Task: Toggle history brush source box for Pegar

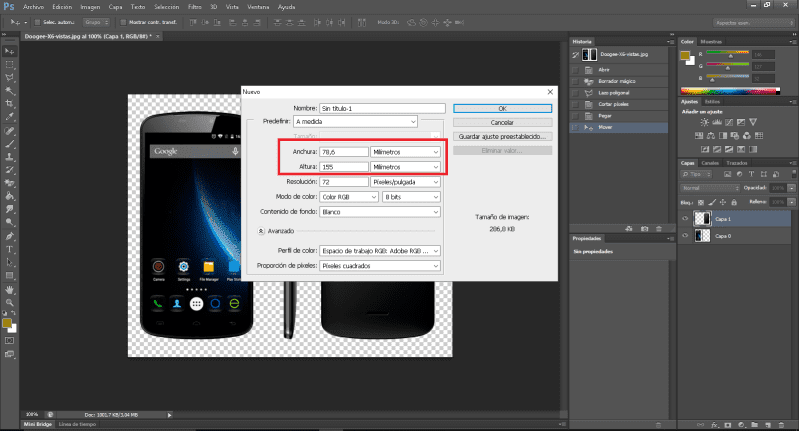Action: coord(575,116)
